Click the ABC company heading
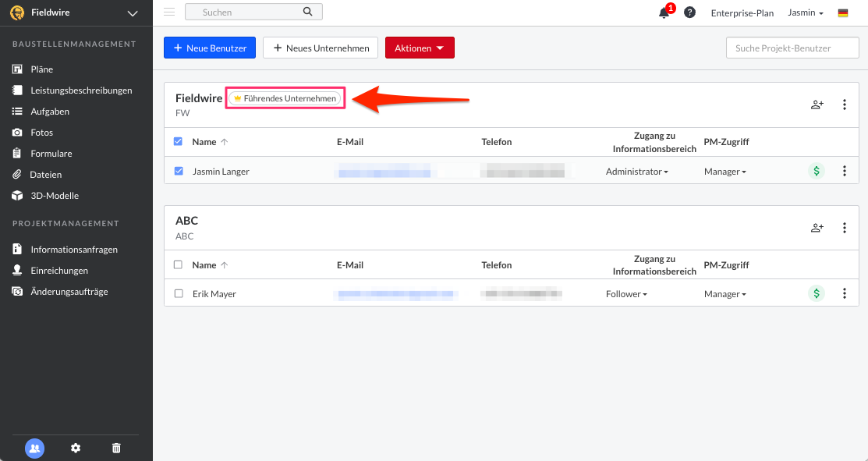The width and height of the screenshot is (868, 461). [186, 220]
